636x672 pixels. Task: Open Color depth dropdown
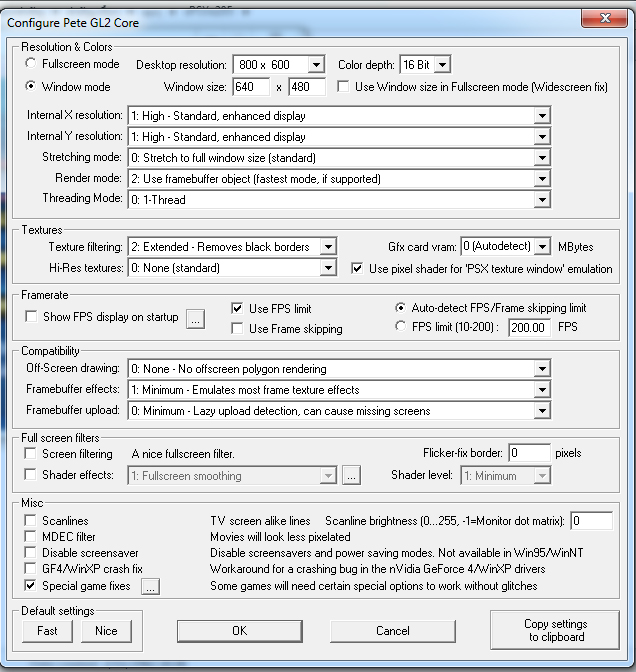click(x=425, y=65)
